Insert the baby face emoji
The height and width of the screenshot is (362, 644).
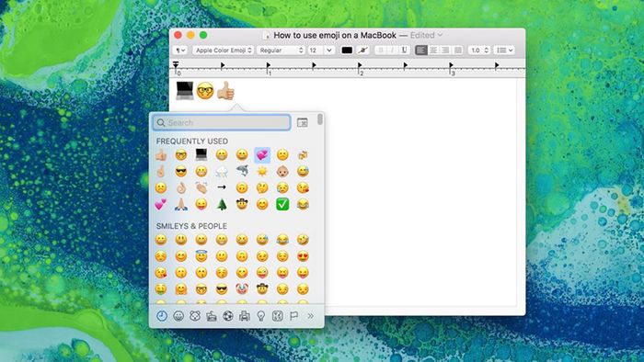pos(282,171)
